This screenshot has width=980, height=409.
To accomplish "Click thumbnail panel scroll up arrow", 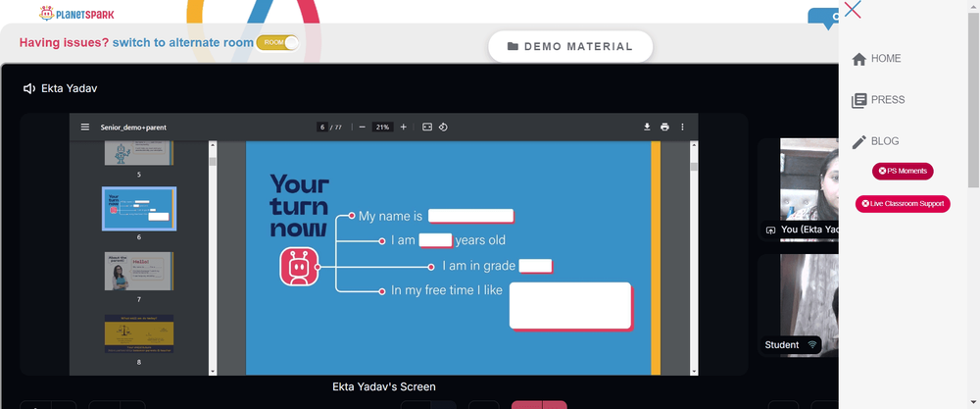I will tap(213, 146).
